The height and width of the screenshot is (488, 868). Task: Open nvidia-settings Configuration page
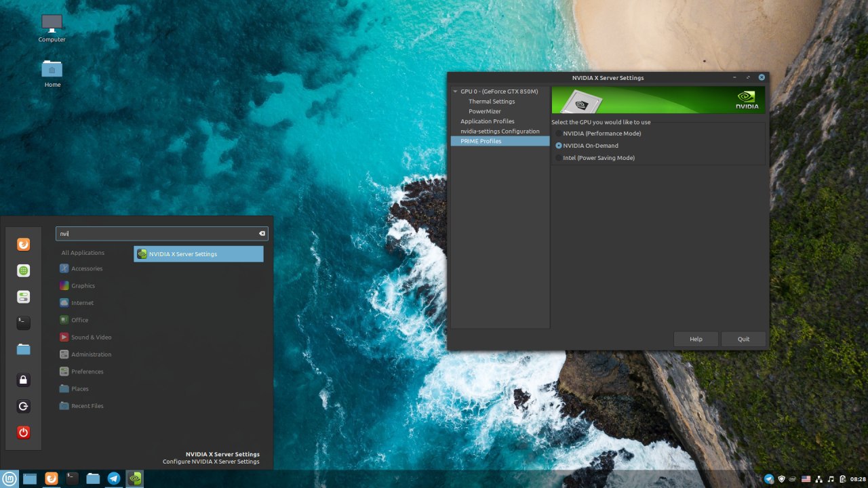(500, 131)
